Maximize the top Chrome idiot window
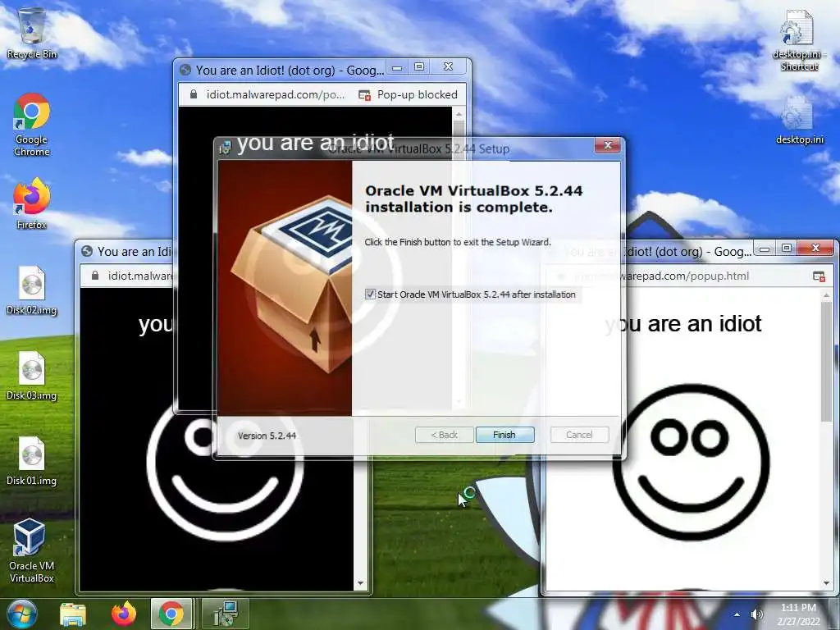The width and height of the screenshot is (840, 630). click(419, 67)
